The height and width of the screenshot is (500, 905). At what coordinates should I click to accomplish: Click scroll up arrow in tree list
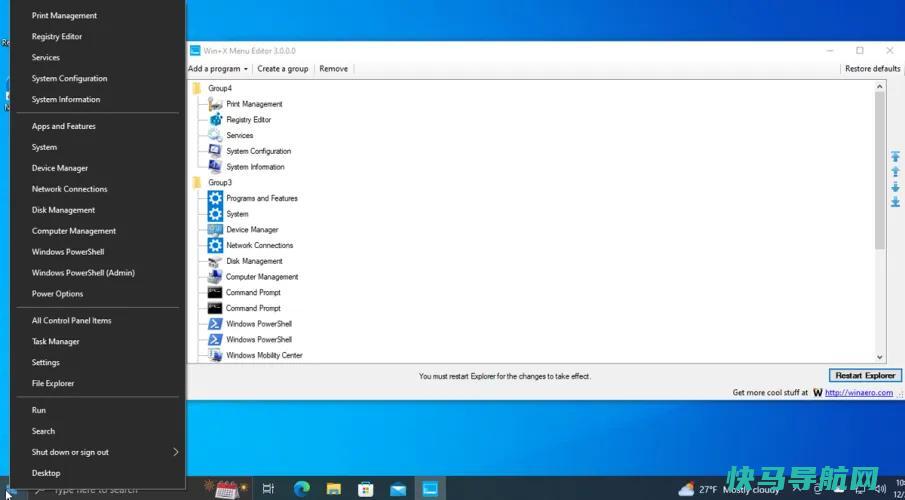pyautogui.click(x=880, y=87)
